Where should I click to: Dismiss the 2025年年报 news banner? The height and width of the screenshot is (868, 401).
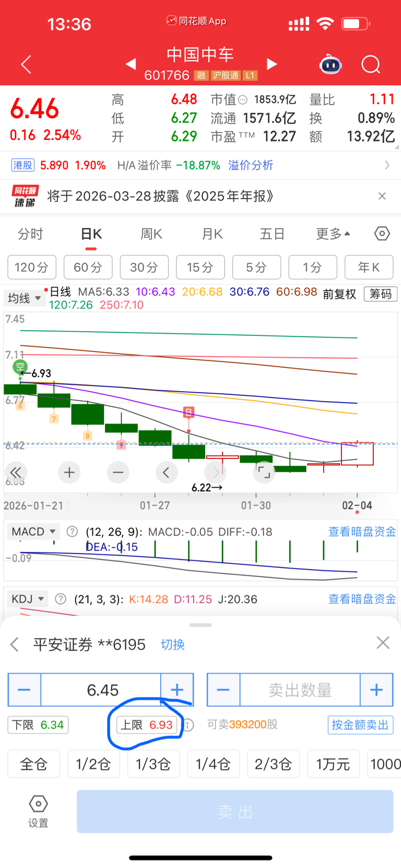coord(382,196)
